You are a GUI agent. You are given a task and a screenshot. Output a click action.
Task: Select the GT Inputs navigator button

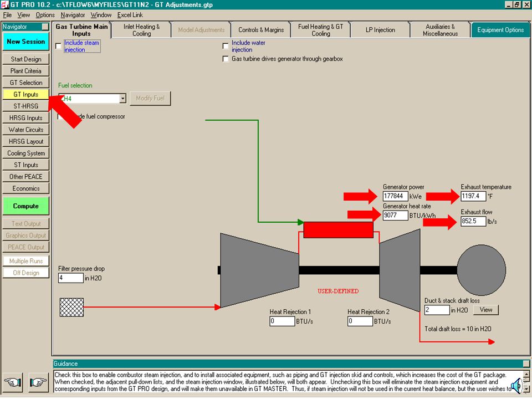point(26,94)
